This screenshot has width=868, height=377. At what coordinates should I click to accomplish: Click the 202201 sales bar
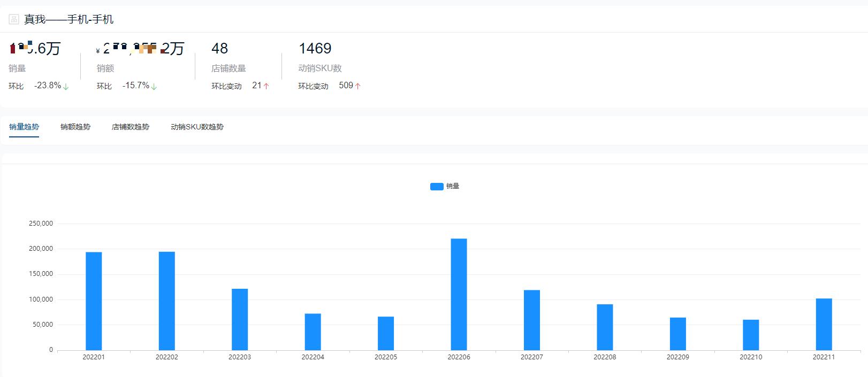[x=94, y=301]
